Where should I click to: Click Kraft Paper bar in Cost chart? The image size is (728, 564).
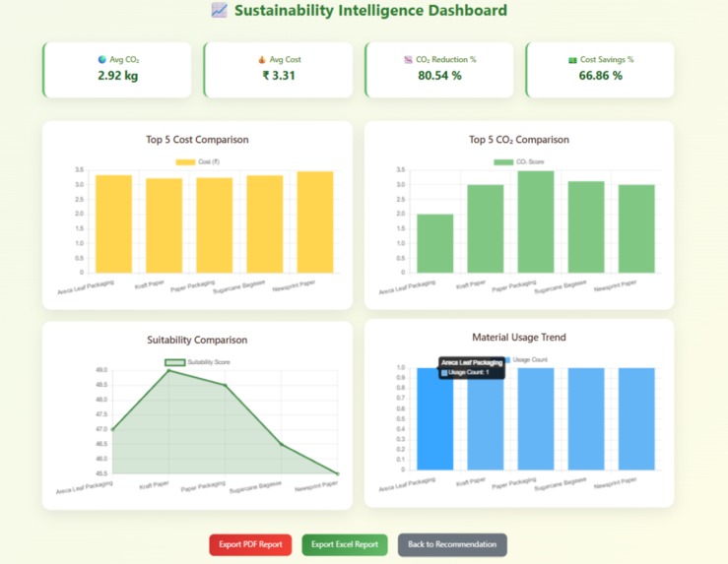(x=165, y=225)
